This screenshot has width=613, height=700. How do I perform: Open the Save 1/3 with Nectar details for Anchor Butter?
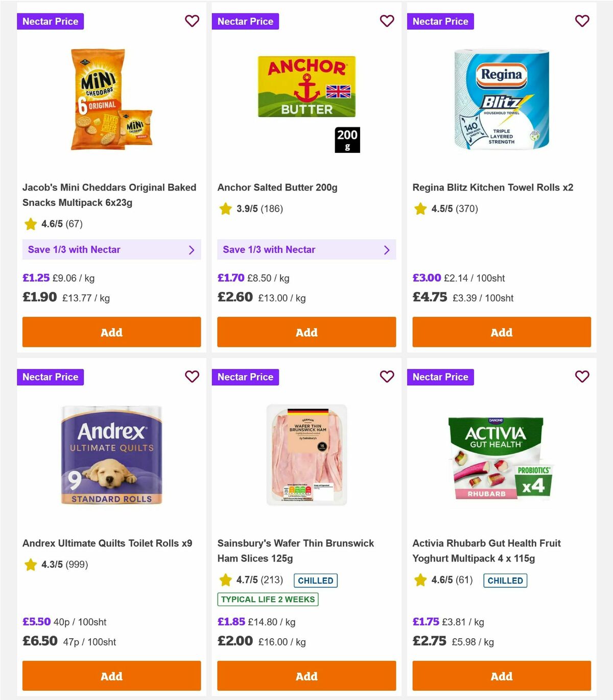pyautogui.click(x=306, y=250)
